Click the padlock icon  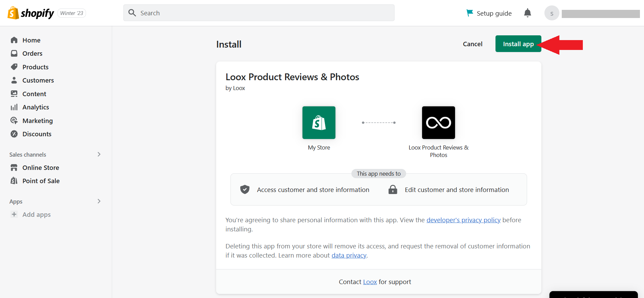[393, 190]
